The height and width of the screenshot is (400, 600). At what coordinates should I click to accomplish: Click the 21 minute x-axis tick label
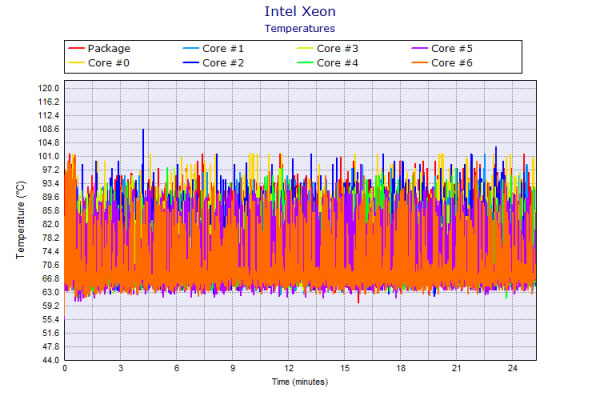(x=457, y=368)
